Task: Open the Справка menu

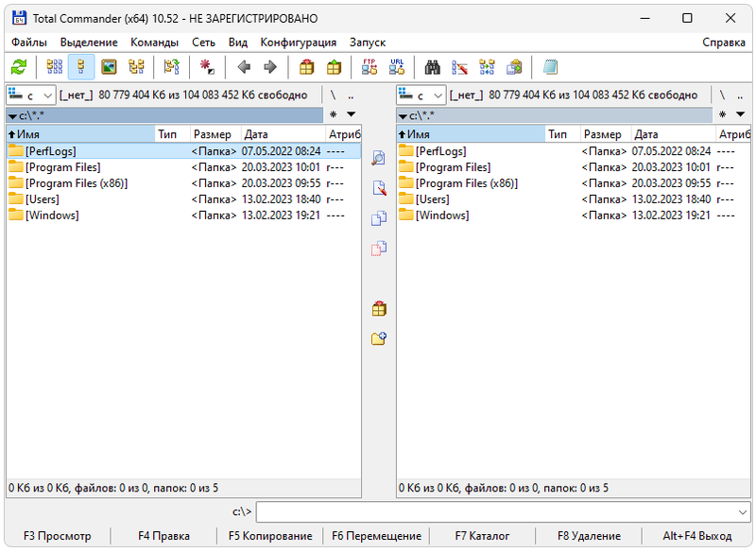Action: (724, 43)
